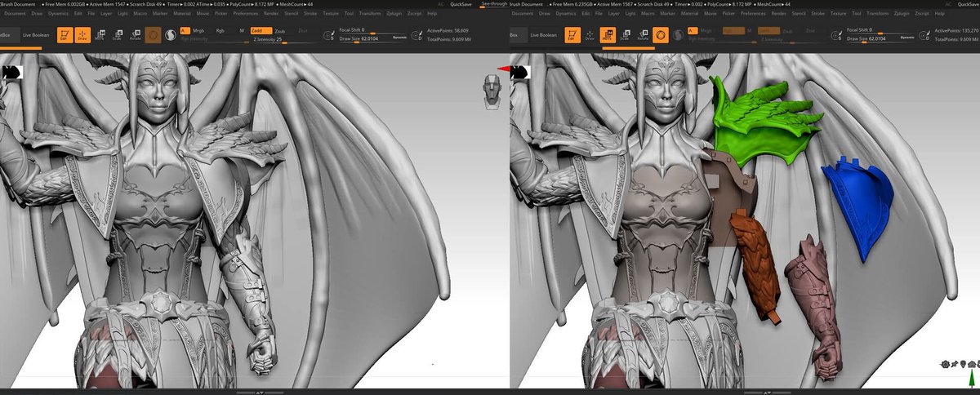Adjust Draw Size slider in right window
The height and width of the screenshot is (395, 980).
coord(881,39)
